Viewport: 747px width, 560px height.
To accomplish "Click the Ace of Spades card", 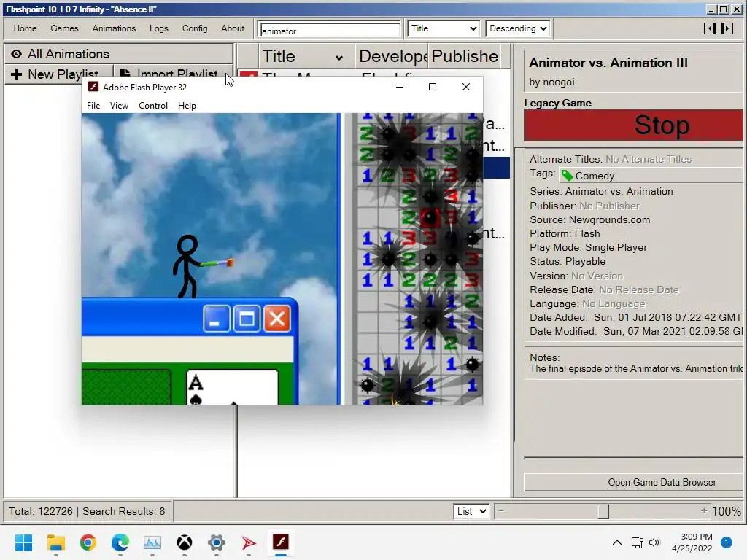I will point(232,387).
